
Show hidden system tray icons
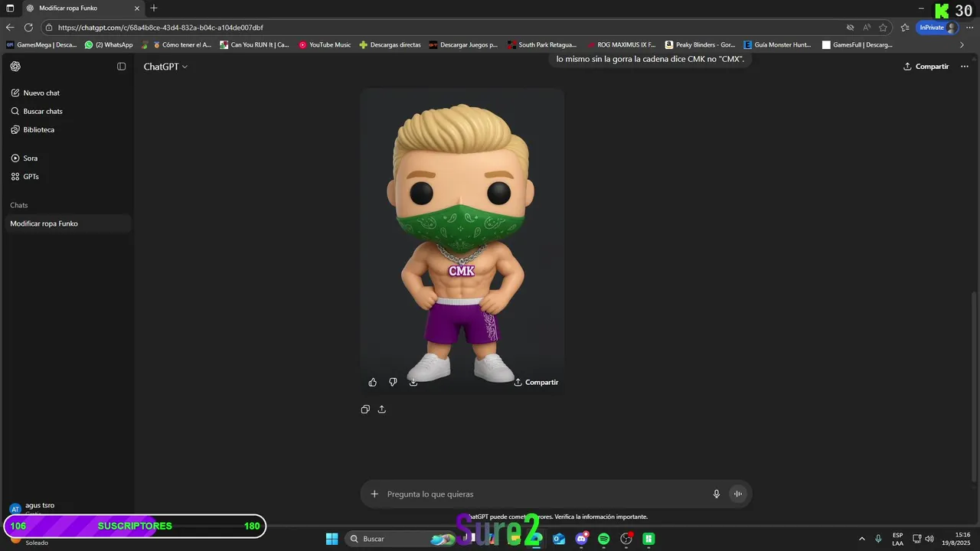[x=862, y=539]
